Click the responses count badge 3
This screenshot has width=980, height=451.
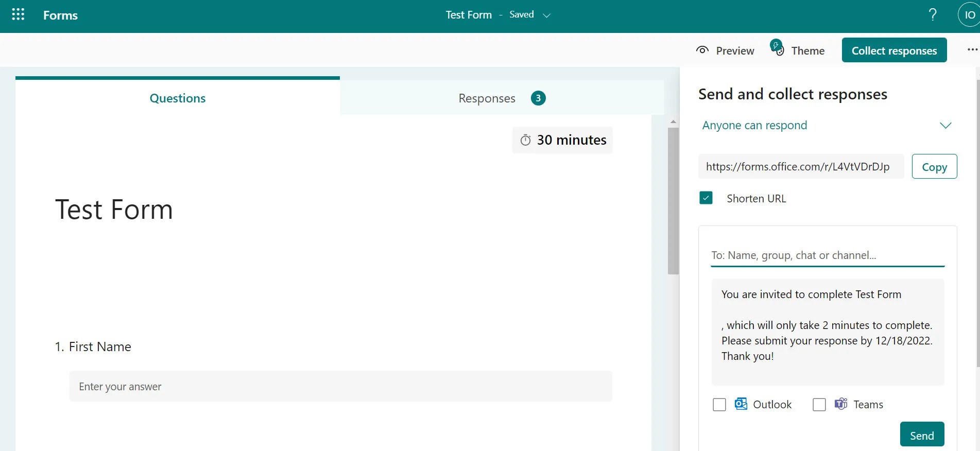pyautogui.click(x=538, y=98)
